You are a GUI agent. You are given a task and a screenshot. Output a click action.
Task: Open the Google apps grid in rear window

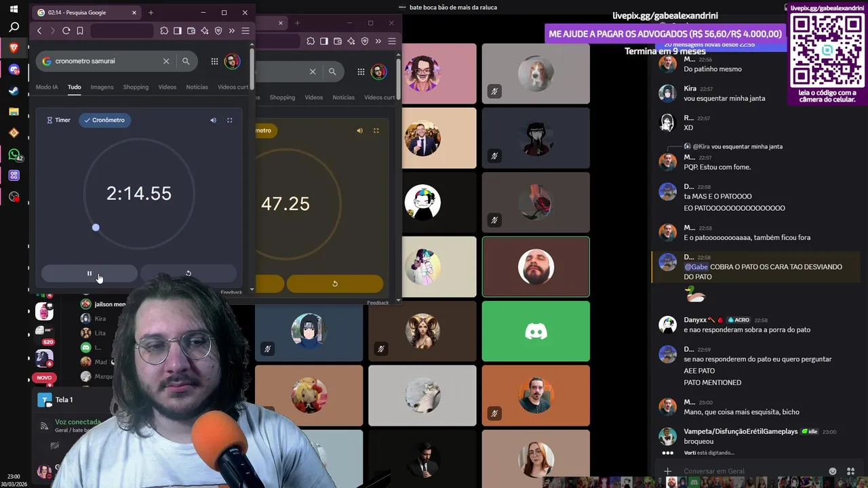(x=361, y=72)
